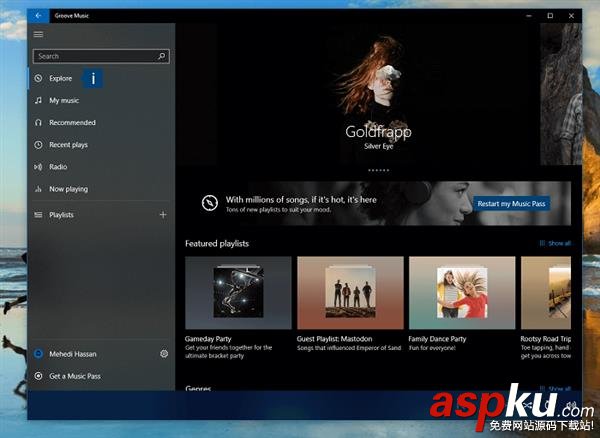Open Settings via the gear icon

click(164, 354)
